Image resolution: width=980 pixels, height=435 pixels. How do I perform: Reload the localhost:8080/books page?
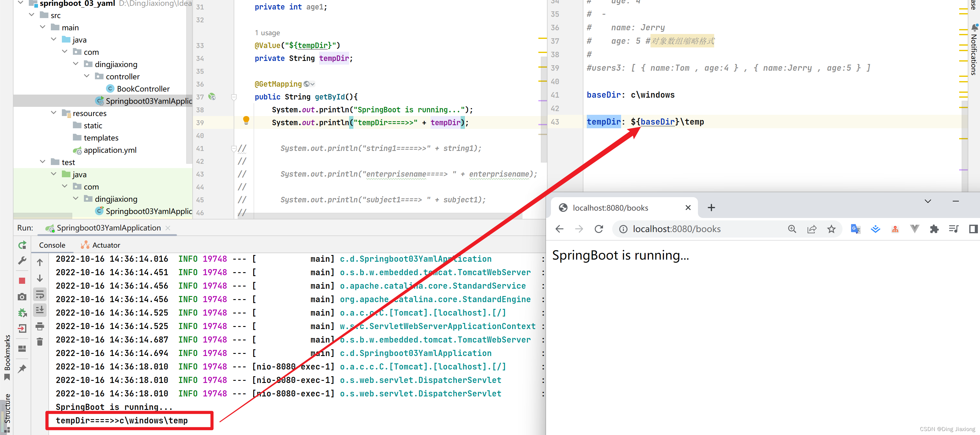(599, 229)
